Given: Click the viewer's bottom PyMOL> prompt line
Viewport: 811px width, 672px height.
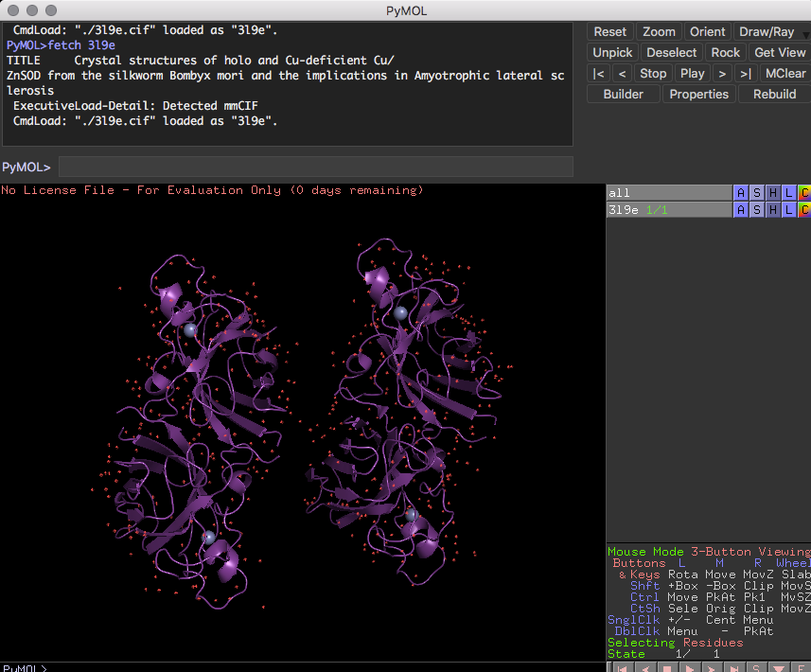Looking at the screenshot, I should [25, 668].
